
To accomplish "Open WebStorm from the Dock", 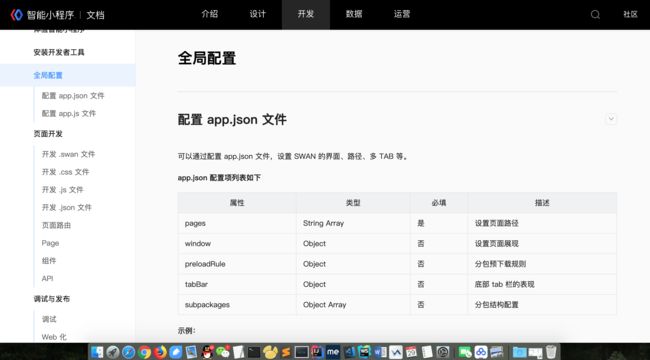I will pos(365,352).
